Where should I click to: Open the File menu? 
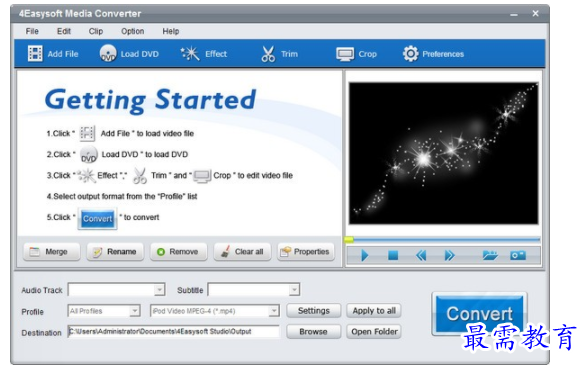pyautogui.click(x=32, y=31)
